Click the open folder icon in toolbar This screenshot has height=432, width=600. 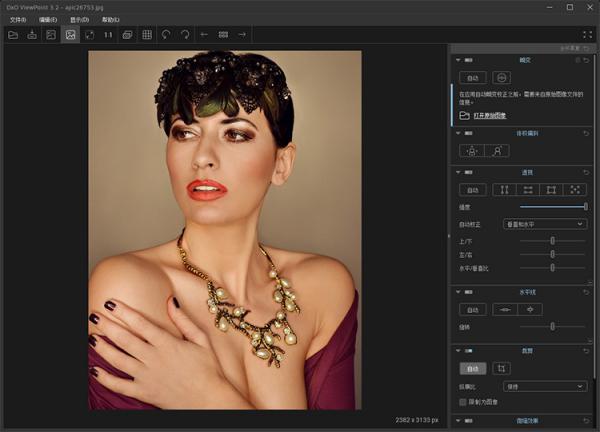(x=13, y=35)
